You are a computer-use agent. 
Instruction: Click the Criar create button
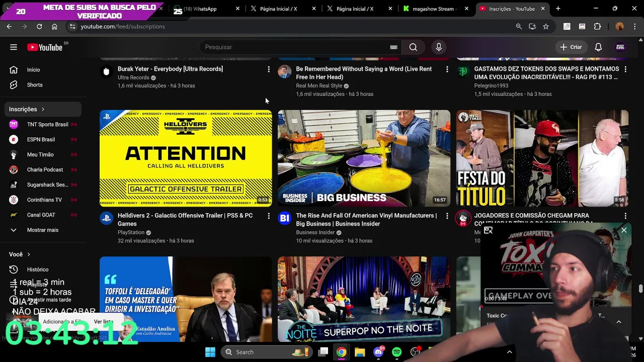click(x=571, y=47)
